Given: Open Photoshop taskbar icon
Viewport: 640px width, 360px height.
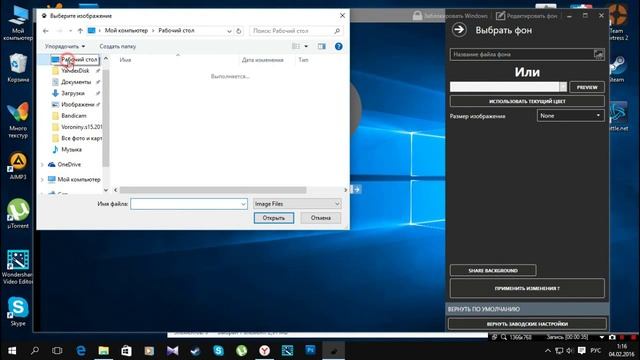Looking at the screenshot, I should (310, 351).
